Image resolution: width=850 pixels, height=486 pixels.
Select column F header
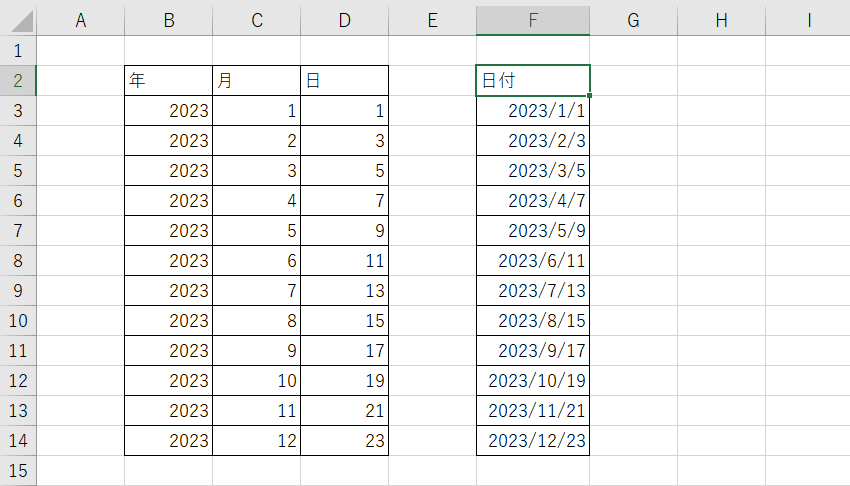[532, 20]
